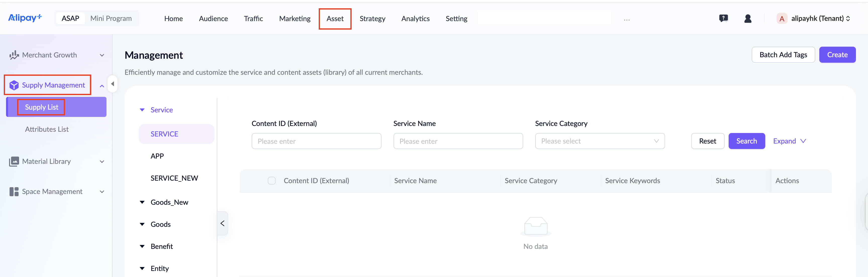Click the Space Management layout icon
868x277 pixels.
point(14,191)
